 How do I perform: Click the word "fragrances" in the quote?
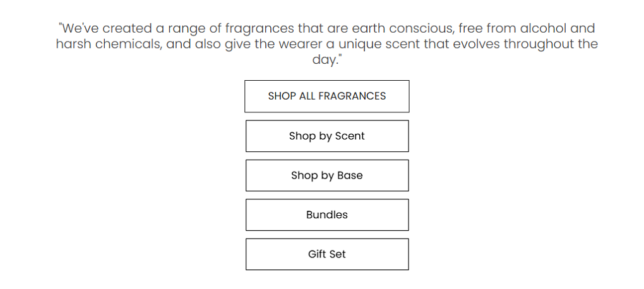(260, 29)
